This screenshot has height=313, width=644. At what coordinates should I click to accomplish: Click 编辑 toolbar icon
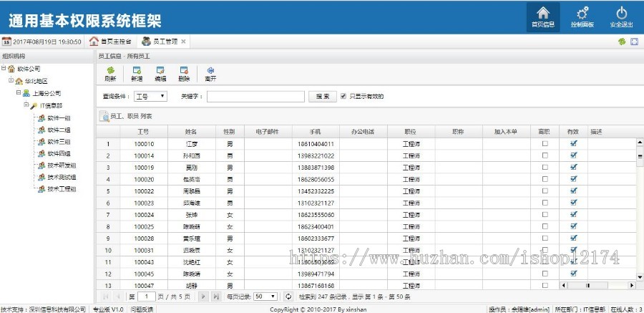[x=160, y=70]
